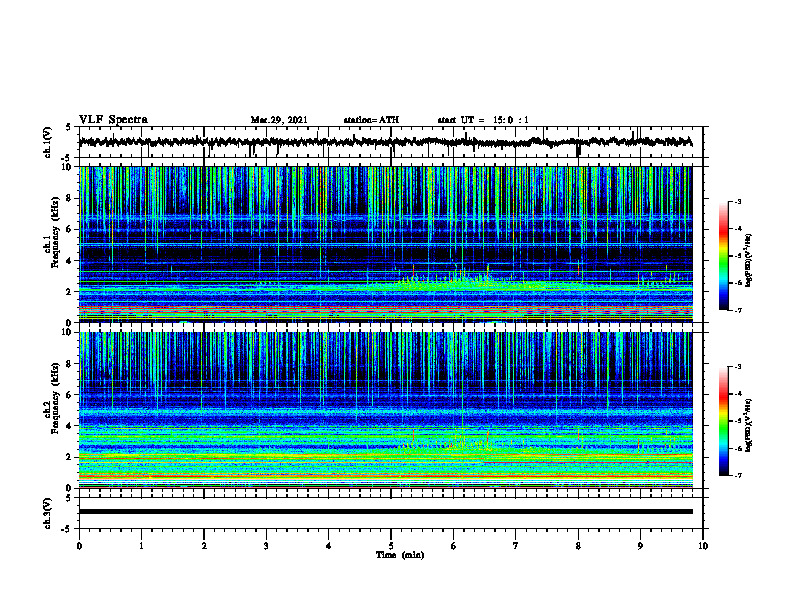
Task: Click the "station=ATH" header label
Action: click(x=371, y=120)
